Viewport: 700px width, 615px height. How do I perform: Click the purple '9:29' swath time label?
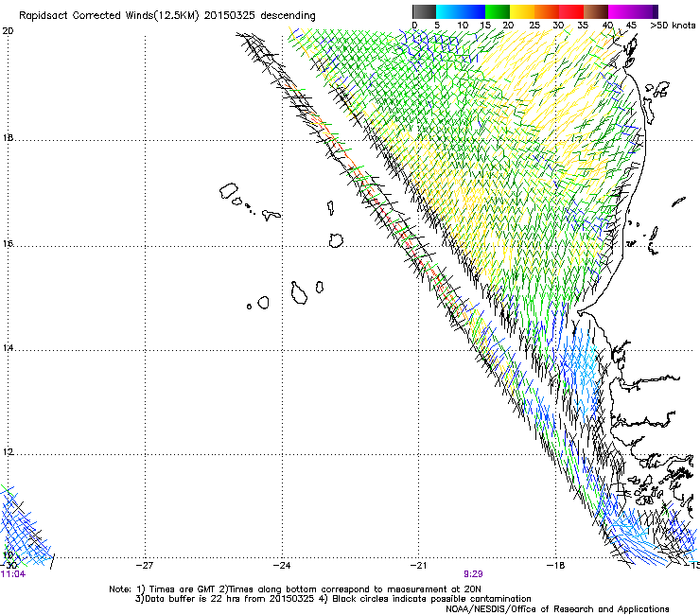[x=473, y=574]
